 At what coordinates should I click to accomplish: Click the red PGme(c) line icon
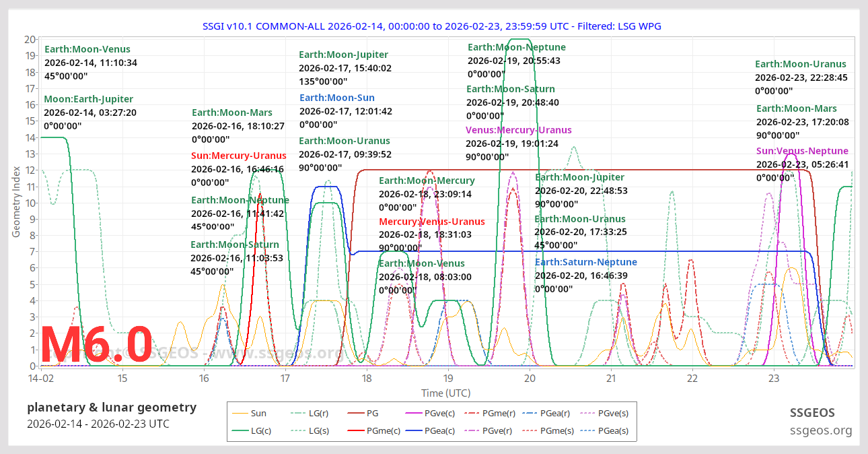355,429
